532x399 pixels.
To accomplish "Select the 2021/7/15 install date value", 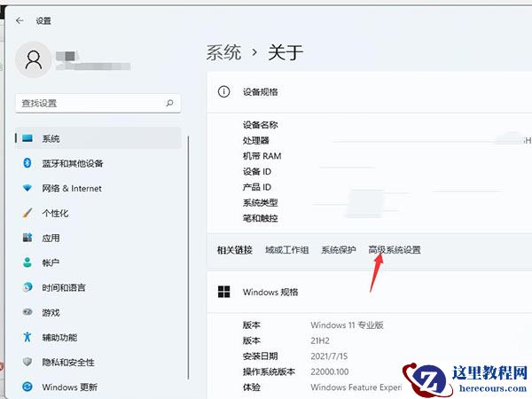I will point(329,356).
